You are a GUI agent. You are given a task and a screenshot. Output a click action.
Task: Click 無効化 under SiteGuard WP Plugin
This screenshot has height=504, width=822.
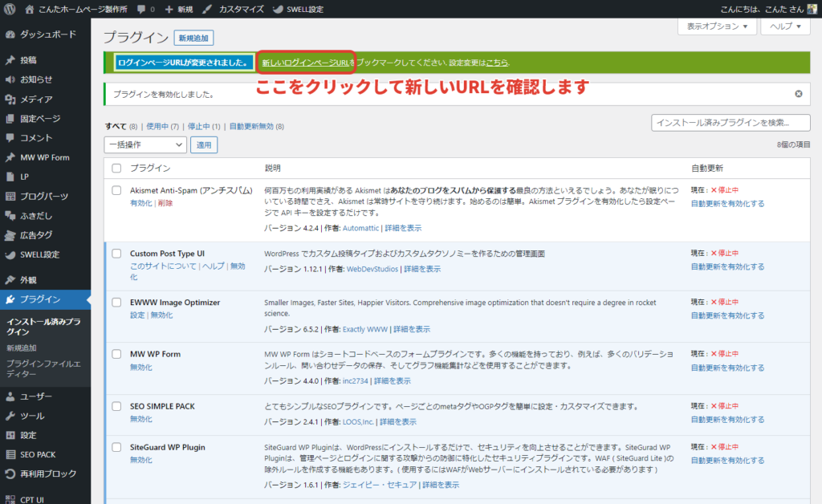141,460
